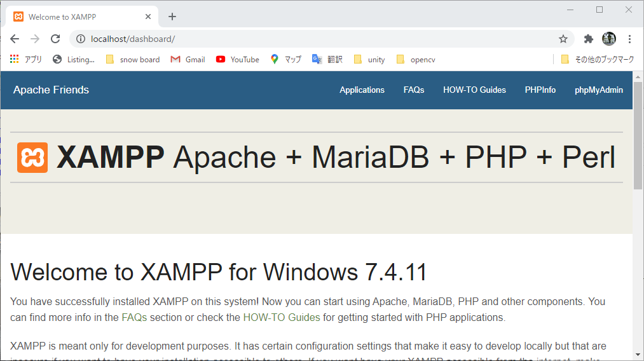The image size is (644, 361).
Task: Click the browser back arrow button
Action: coord(15,39)
